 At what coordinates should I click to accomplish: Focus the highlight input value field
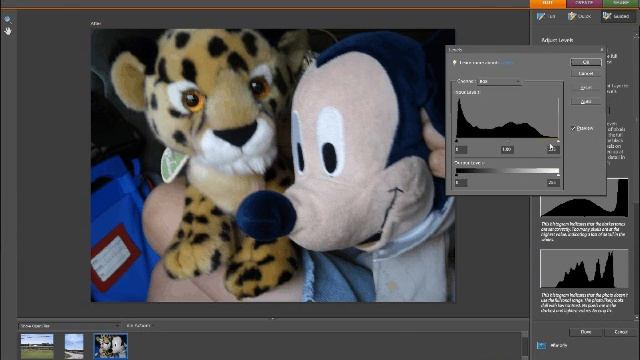(553, 149)
